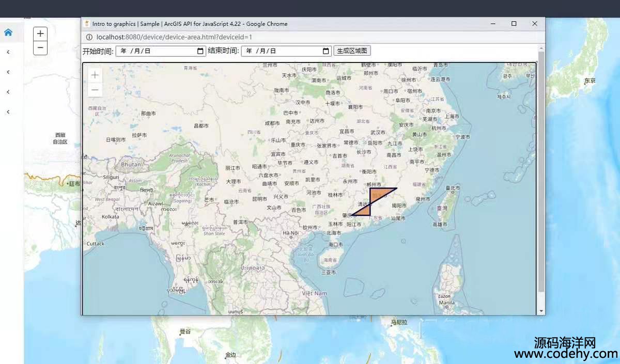Zoom out on the popup window map
Viewport: 620px width, 364px height.
95,90
